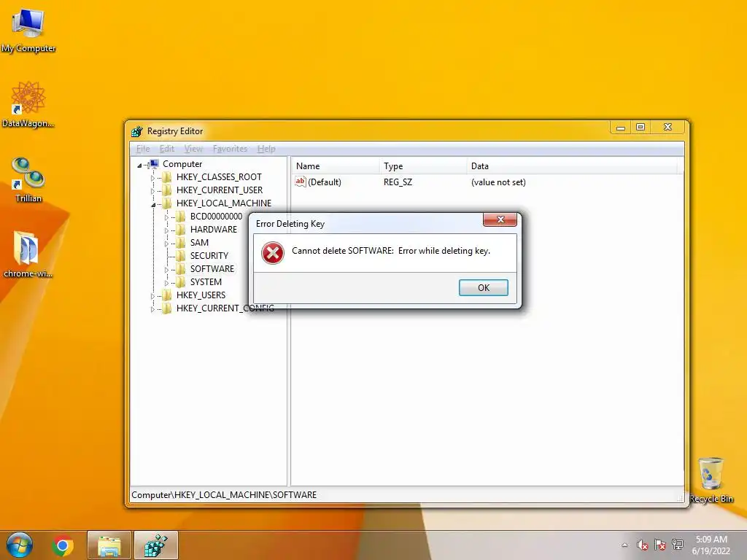Click the error message text
This screenshot has width=747, height=560.
391,251
